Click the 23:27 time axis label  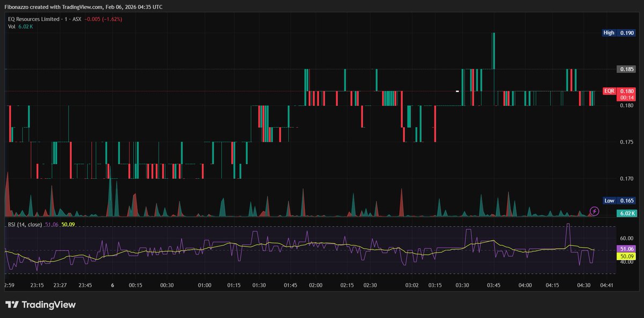pos(60,285)
